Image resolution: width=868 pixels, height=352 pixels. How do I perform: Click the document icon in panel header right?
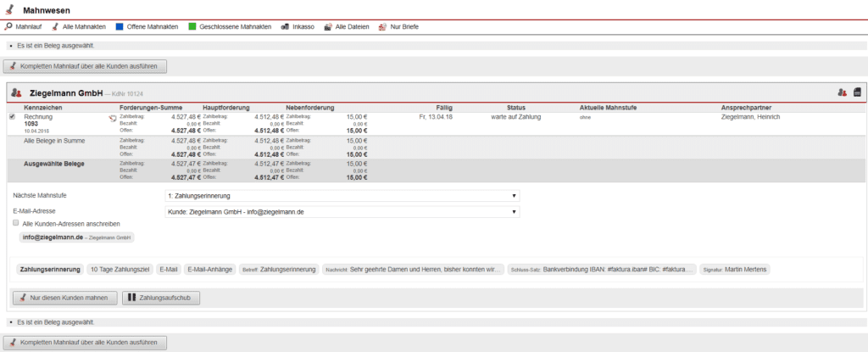[x=857, y=92]
